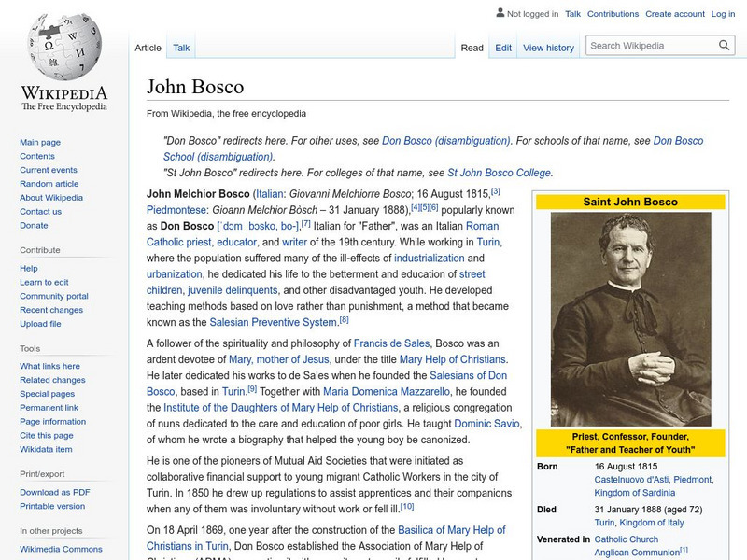Open Institute of the Daughters link

click(281, 408)
